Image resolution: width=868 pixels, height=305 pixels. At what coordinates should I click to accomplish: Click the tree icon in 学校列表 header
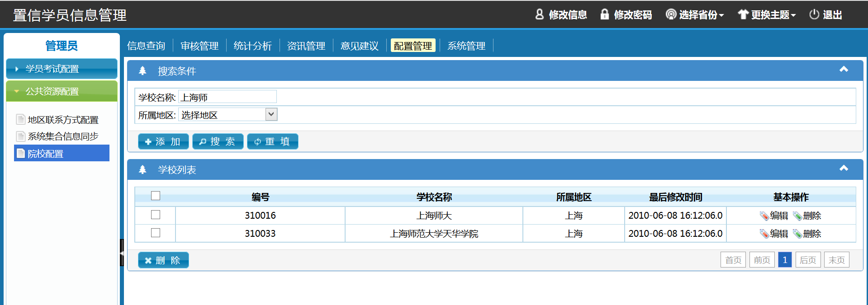tap(142, 169)
